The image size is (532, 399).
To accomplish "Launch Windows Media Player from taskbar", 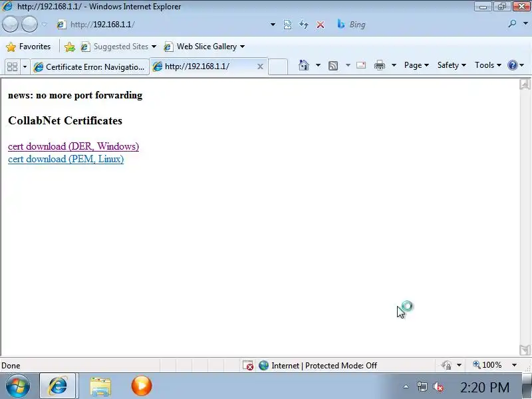I will pyautogui.click(x=142, y=386).
